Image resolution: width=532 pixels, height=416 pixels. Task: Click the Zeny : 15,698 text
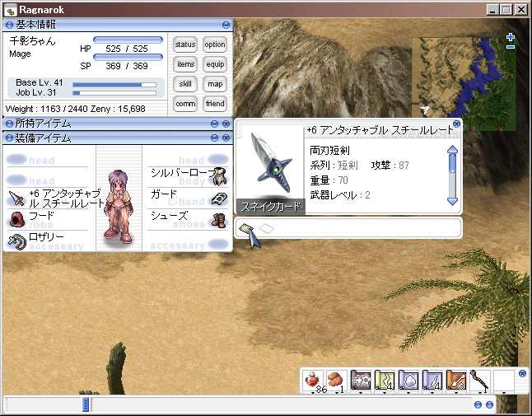click(x=118, y=109)
